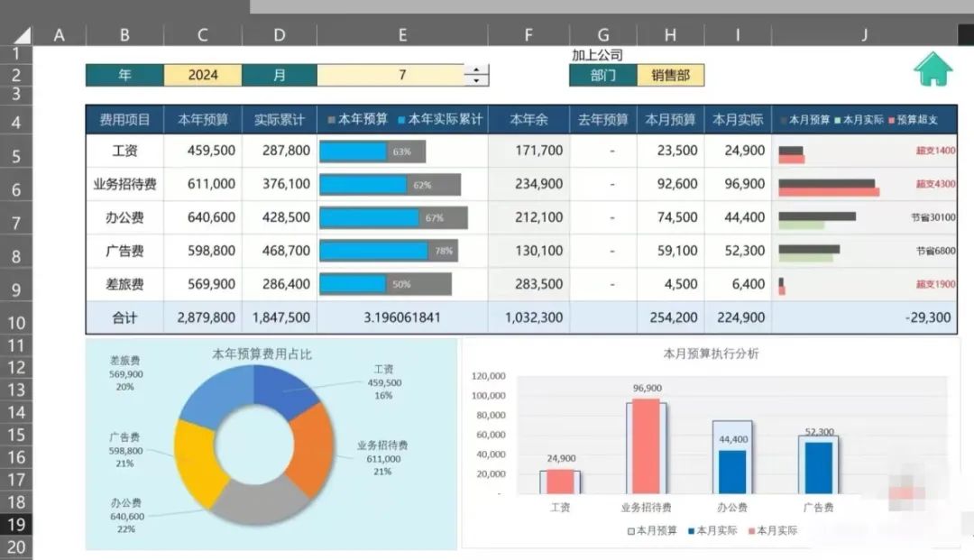The image size is (974, 560).
Task: Select row 10 header
Action: pyautogui.click(x=16, y=322)
